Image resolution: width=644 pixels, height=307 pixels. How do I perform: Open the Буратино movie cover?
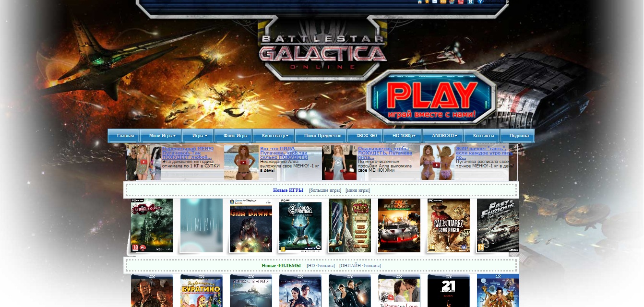coord(202,291)
